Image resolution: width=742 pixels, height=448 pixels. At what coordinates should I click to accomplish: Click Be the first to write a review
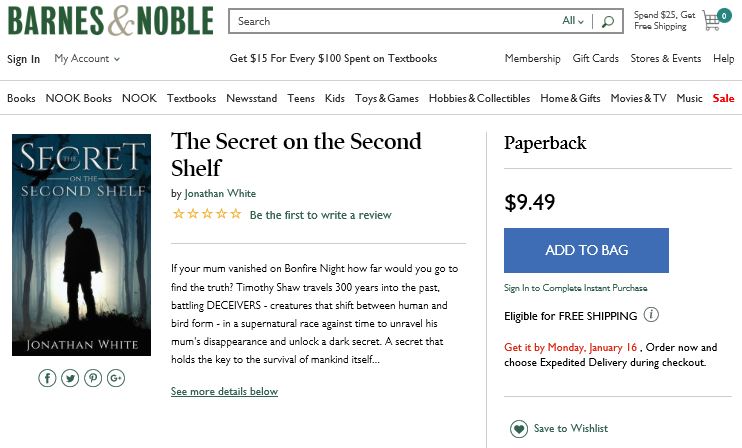[x=320, y=215]
